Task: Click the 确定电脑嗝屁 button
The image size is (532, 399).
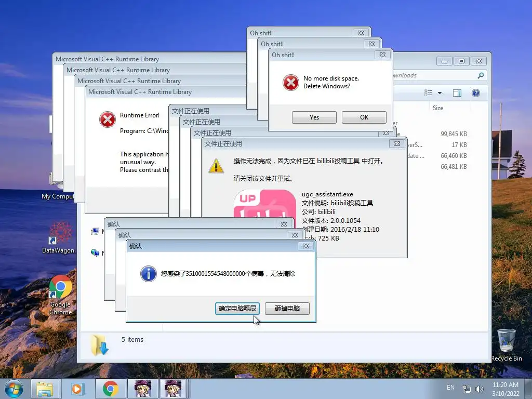Action: pos(237,309)
